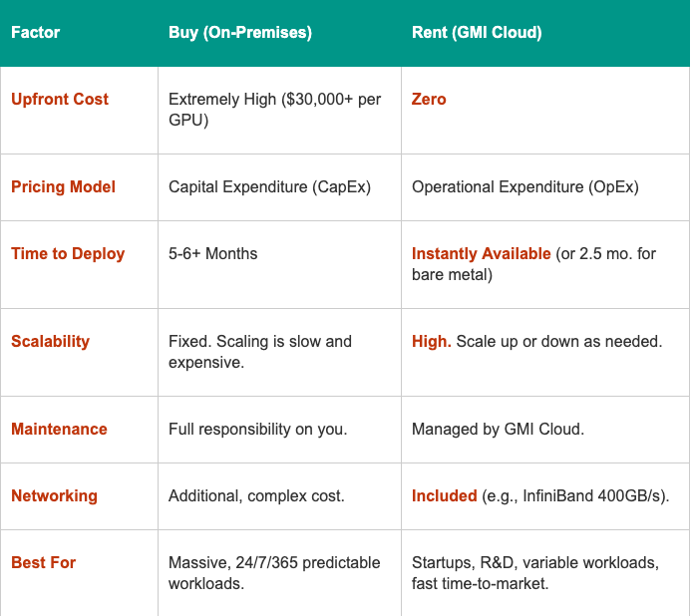Select the Maintenance row label
692x616 pixels.
[x=59, y=429]
